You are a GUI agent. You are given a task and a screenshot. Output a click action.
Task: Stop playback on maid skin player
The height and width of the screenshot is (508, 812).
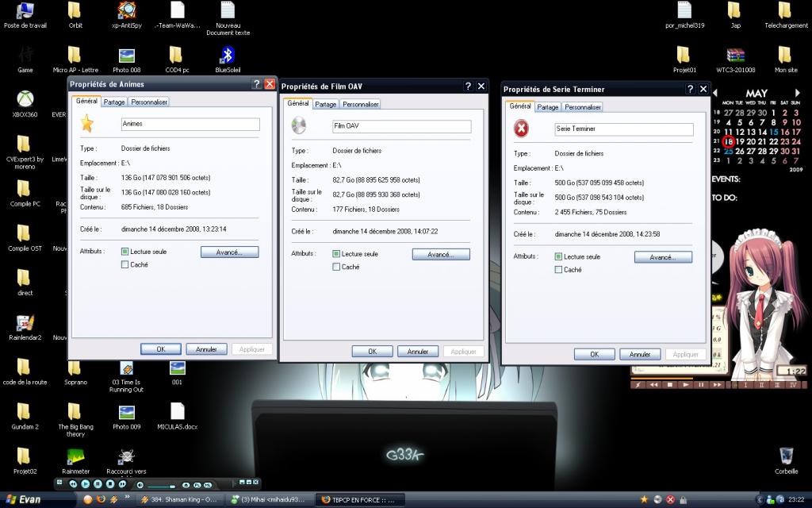pyautogui.click(x=669, y=385)
